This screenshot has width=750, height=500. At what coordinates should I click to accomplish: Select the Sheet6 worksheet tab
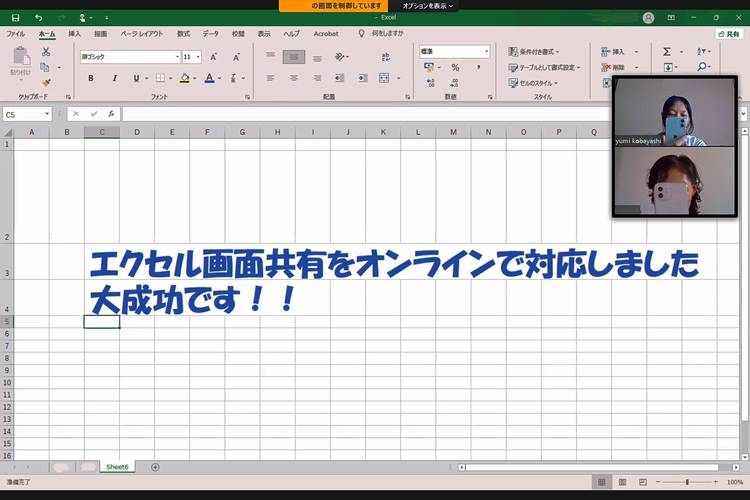point(117,467)
